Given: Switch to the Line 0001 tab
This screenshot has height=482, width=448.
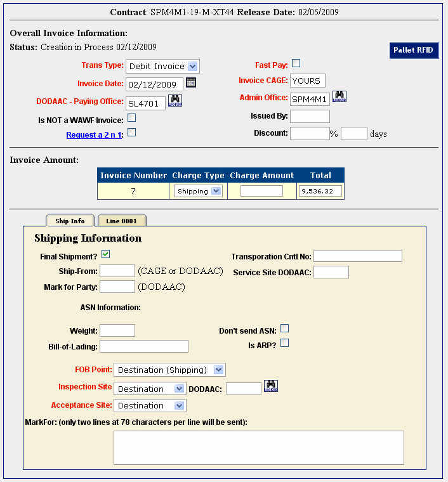Looking at the screenshot, I should (121, 221).
